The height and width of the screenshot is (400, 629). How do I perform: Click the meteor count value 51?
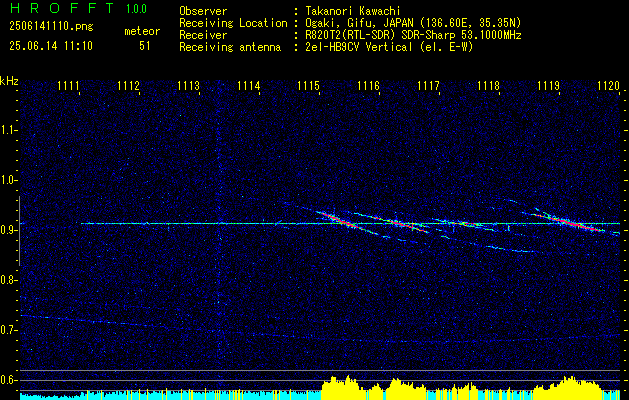point(145,46)
